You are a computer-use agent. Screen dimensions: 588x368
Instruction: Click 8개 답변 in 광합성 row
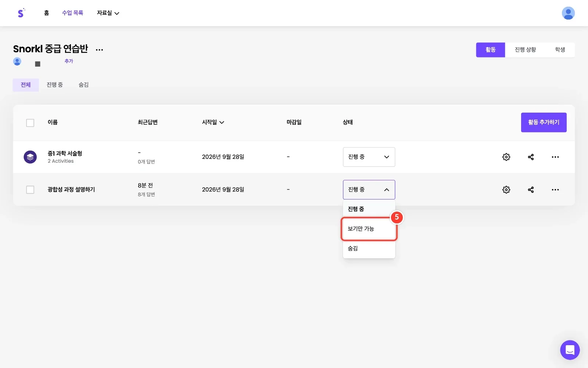coord(146,194)
